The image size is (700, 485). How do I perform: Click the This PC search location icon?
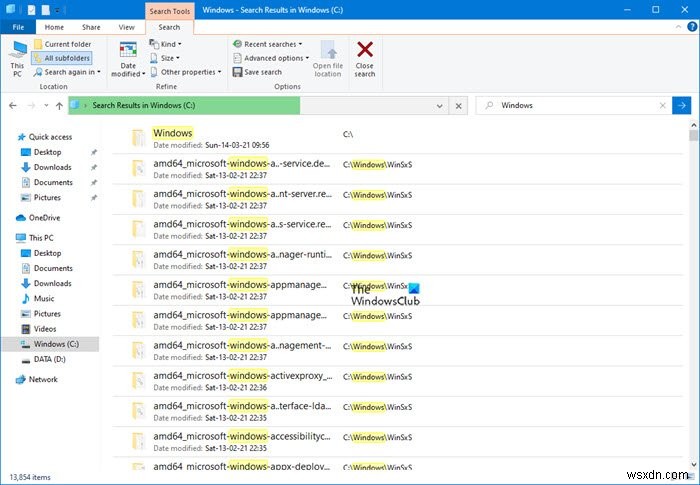[18, 59]
